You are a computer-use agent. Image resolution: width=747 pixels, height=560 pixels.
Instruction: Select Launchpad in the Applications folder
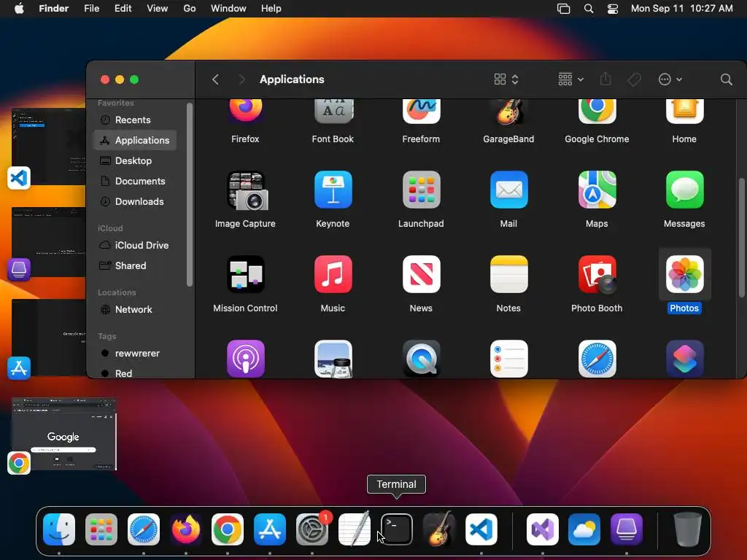[421, 190]
